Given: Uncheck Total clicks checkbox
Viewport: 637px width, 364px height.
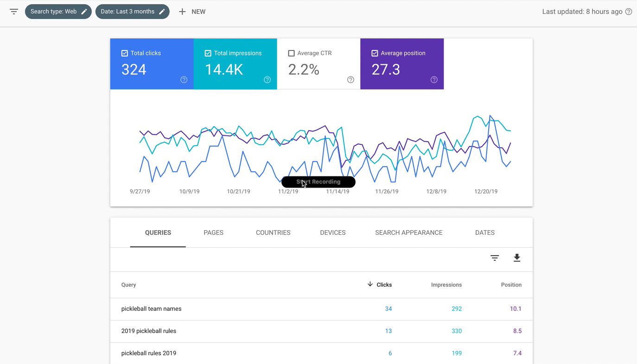Looking at the screenshot, I should coord(124,53).
